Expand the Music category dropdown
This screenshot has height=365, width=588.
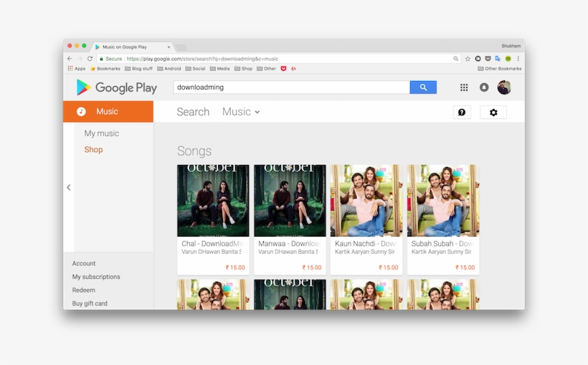[x=241, y=112]
